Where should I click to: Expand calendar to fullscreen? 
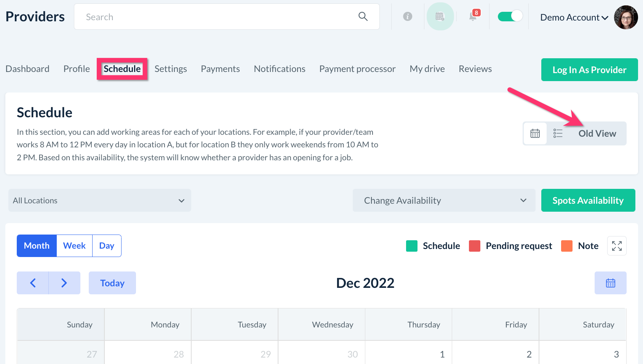[x=617, y=246]
